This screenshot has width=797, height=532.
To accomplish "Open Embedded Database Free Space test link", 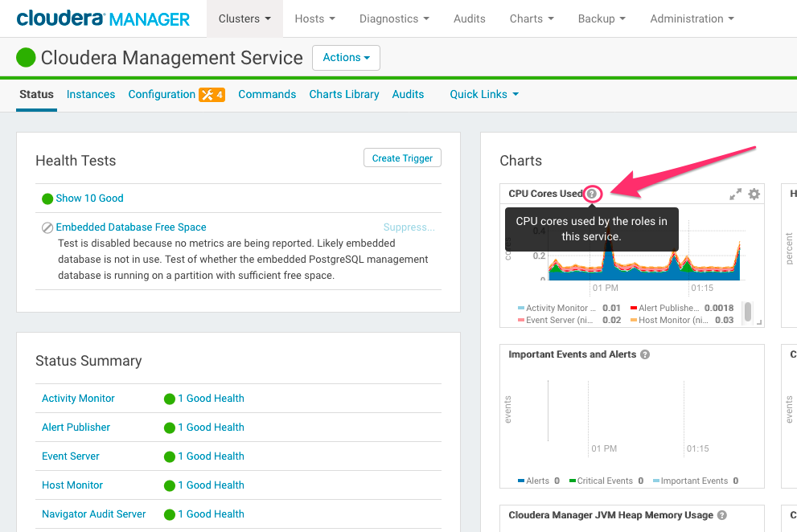I will [x=131, y=227].
